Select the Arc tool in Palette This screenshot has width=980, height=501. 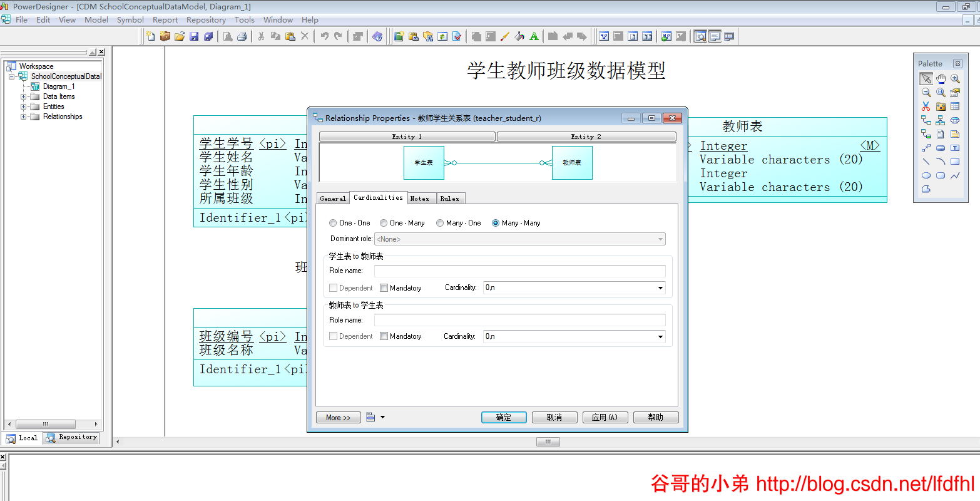[941, 162]
